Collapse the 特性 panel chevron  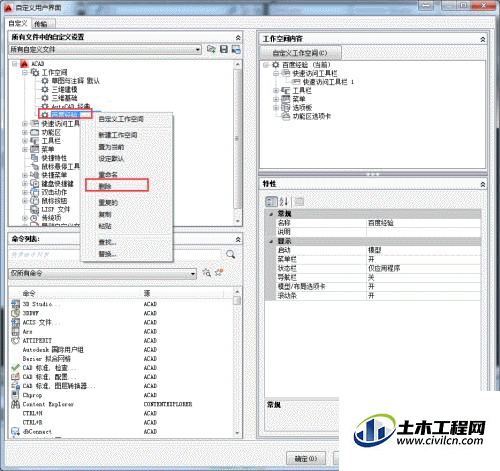483,184
